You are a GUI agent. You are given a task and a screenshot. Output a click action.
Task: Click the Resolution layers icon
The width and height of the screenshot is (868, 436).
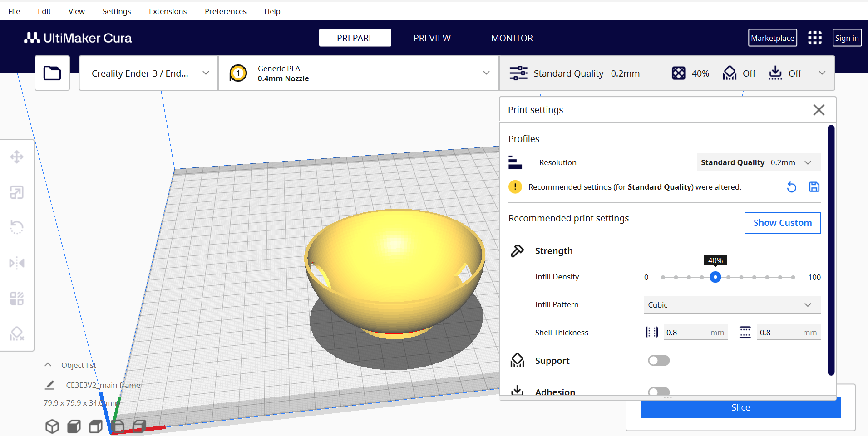[515, 162]
